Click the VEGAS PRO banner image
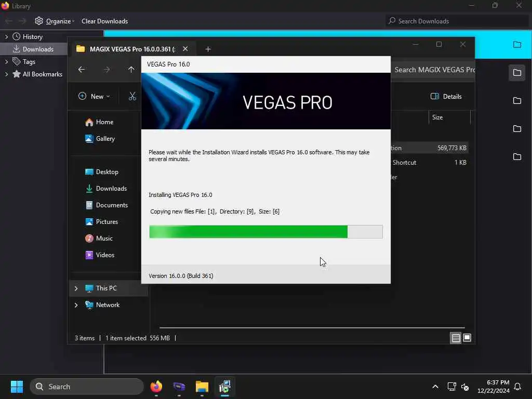Image resolution: width=532 pixels, height=399 pixels. (x=265, y=101)
